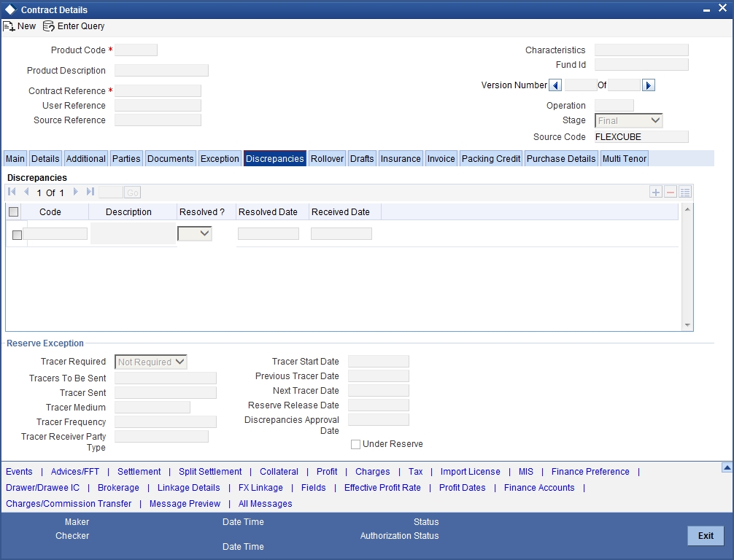
Task: Click the Exit button
Action: coord(706,536)
